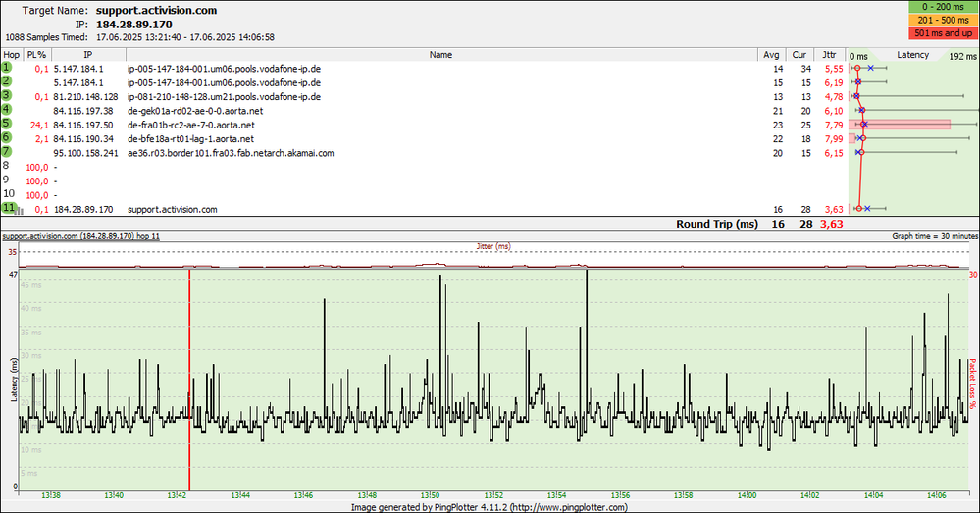Click the Avg column header
The image size is (980, 513).
click(x=776, y=55)
